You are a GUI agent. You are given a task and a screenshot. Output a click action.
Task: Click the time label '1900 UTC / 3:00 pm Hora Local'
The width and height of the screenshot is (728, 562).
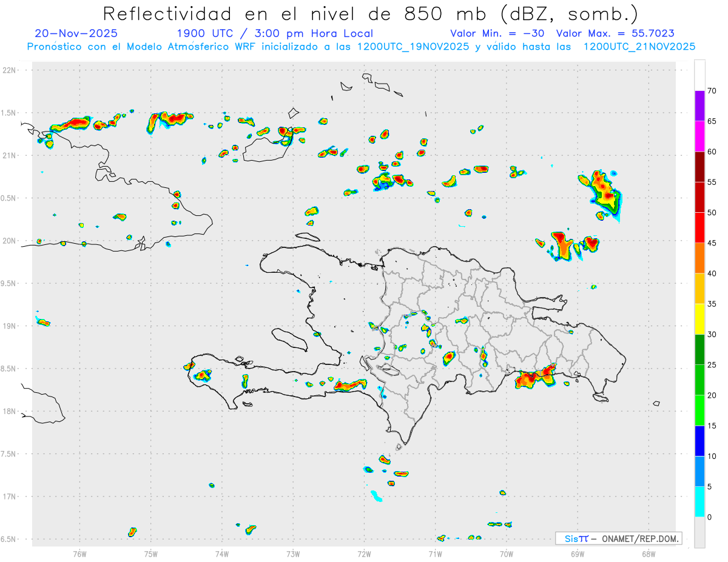(x=275, y=33)
